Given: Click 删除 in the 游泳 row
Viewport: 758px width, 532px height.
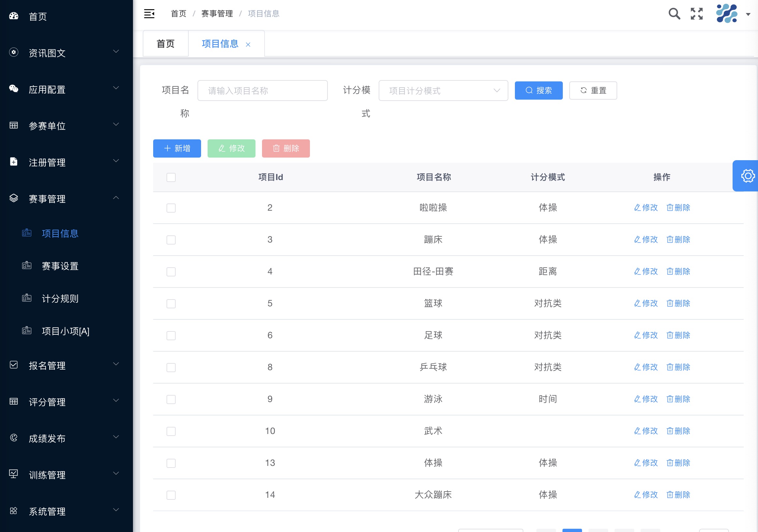Looking at the screenshot, I should pyautogui.click(x=678, y=399).
